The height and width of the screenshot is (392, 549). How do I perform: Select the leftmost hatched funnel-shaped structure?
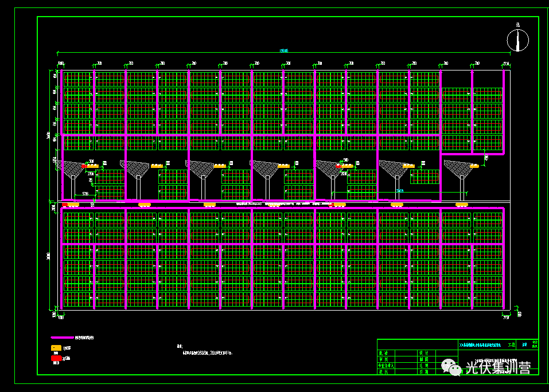pos(73,168)
